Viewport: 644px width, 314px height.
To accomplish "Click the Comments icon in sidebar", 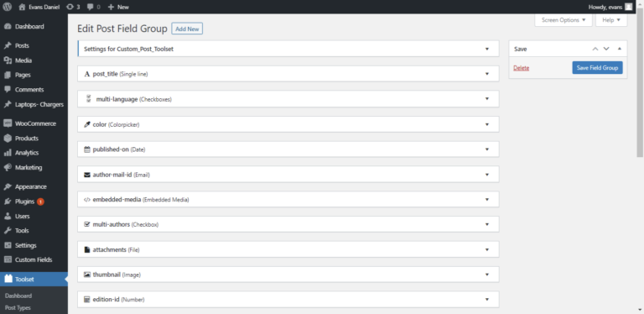I will (x=8, y=90).
